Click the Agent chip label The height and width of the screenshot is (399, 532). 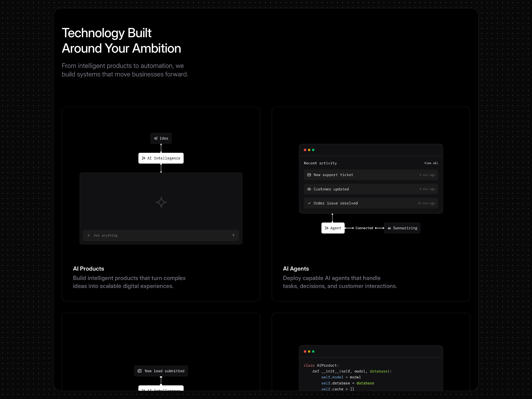click(336, 228)
